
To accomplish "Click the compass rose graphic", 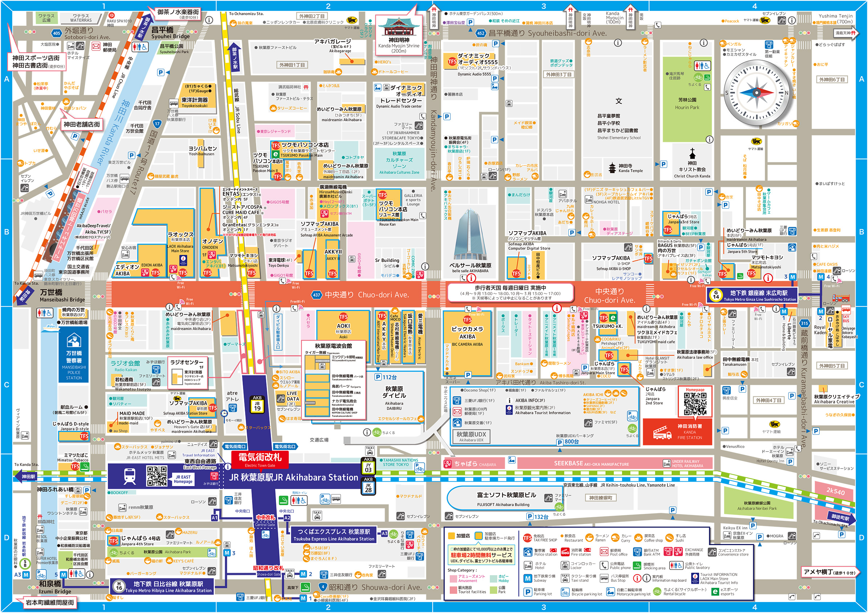I will (x=757, y=93).
